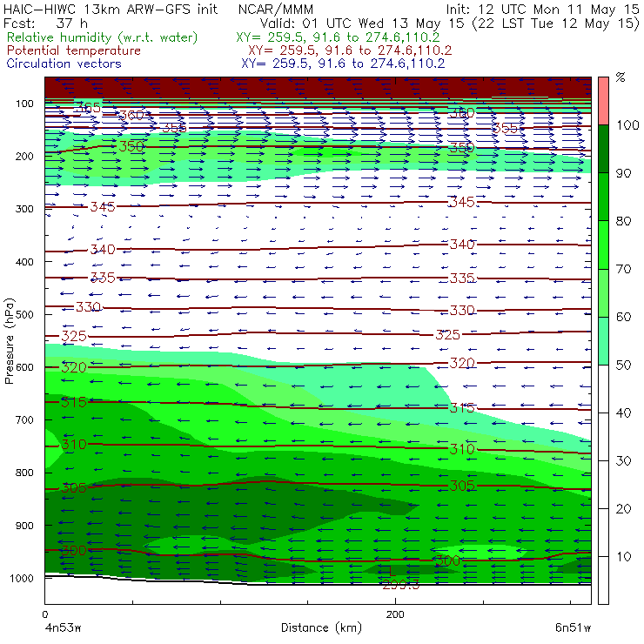This screenshot has width=644, height=644.
Task: Click the '4n53w' start location label
Action: [63, 628]
